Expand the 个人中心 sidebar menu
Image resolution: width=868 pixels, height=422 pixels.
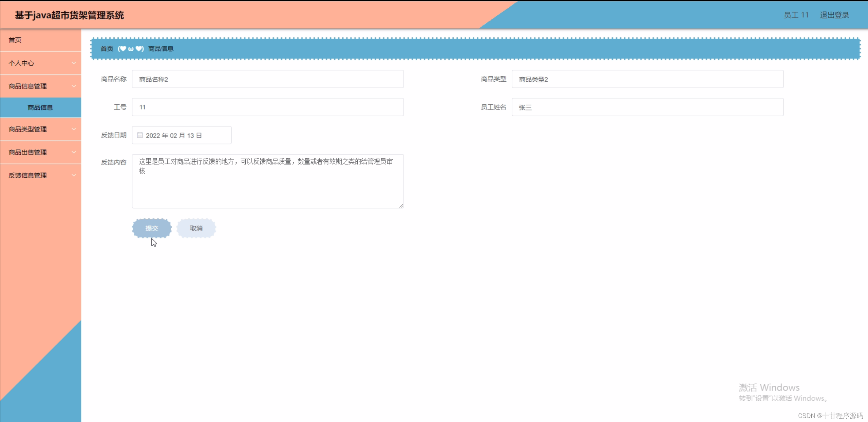pyautogui.click(x=41, y=63)
